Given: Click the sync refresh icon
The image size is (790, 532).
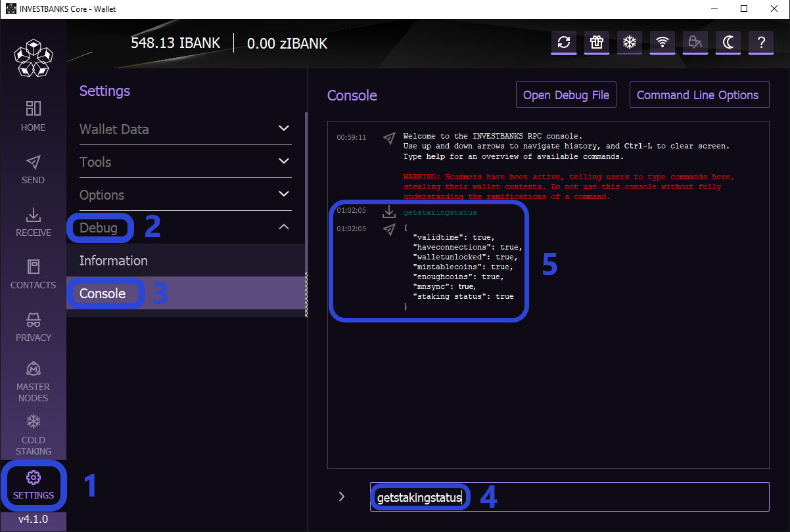Looking at the screenshot, I should [x=563, y=43].
